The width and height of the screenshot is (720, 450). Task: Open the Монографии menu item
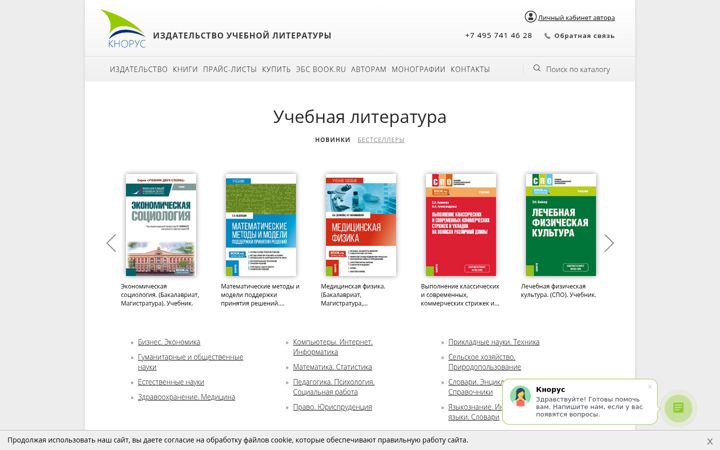418,69
